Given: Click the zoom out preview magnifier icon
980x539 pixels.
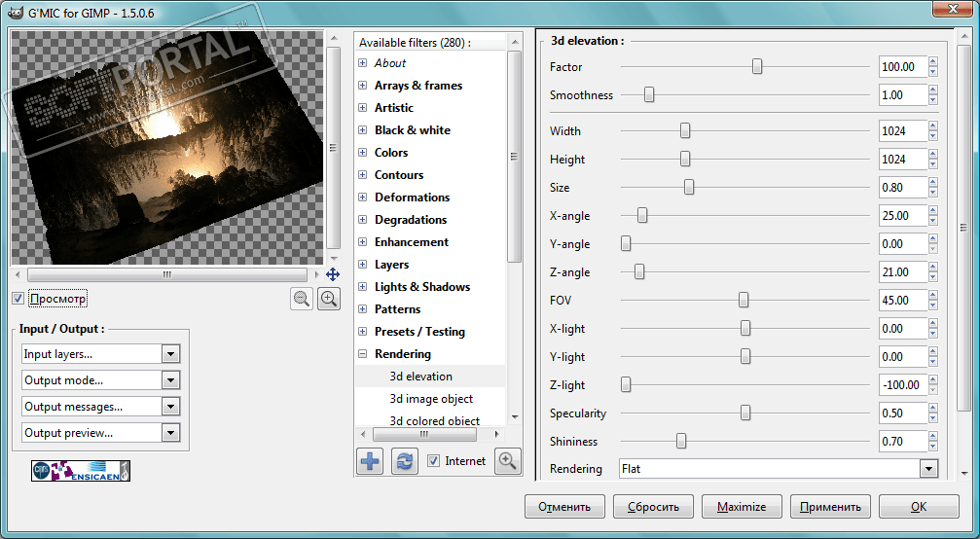Looking at the screenshot, I should pyautogui.click(x=302, y=299).
